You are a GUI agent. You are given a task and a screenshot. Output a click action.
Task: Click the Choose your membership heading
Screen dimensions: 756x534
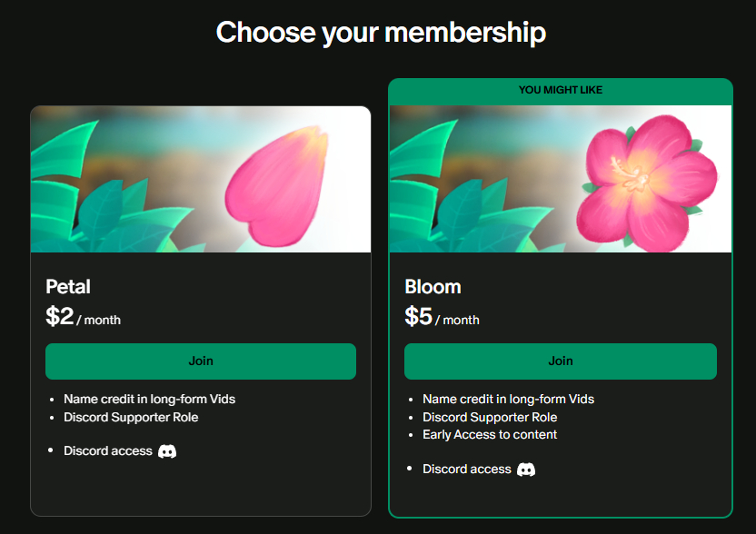(381, 33)
